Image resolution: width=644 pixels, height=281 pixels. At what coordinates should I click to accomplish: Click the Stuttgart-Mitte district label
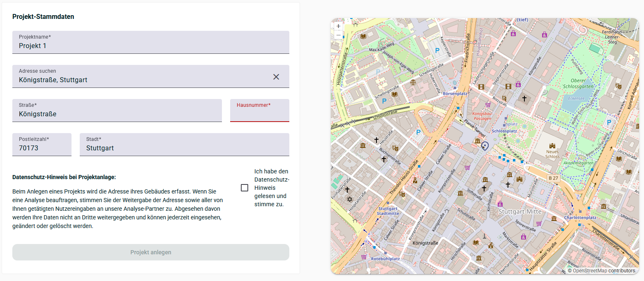pyautogui.click(x=520, y=212)
